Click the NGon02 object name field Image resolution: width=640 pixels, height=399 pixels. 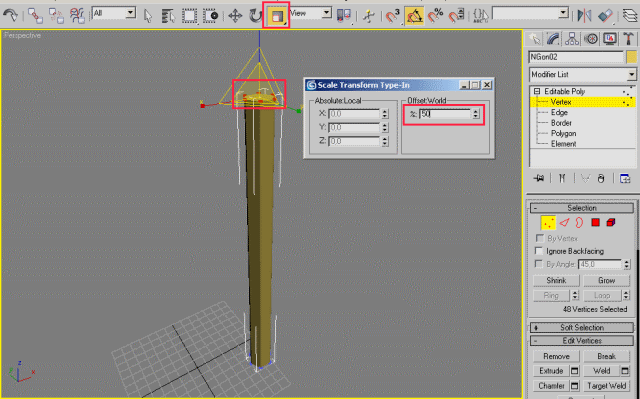click(576, 57)
